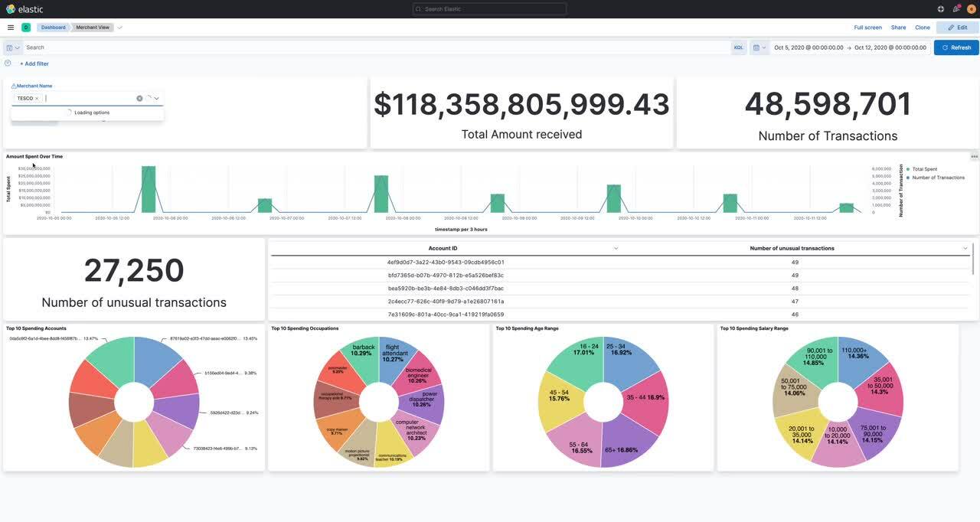
Task: Open the saved queries menu icon
Action: [x=13, y=47]
